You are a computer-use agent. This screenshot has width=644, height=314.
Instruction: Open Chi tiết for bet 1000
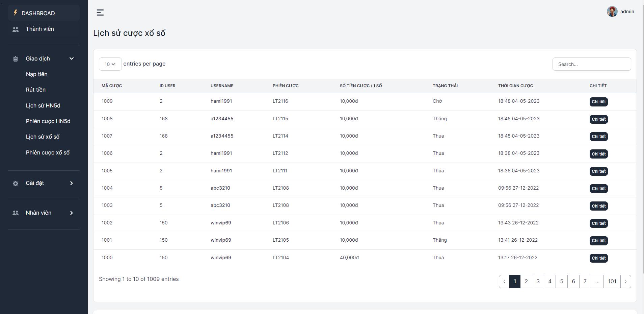point(598,258)
